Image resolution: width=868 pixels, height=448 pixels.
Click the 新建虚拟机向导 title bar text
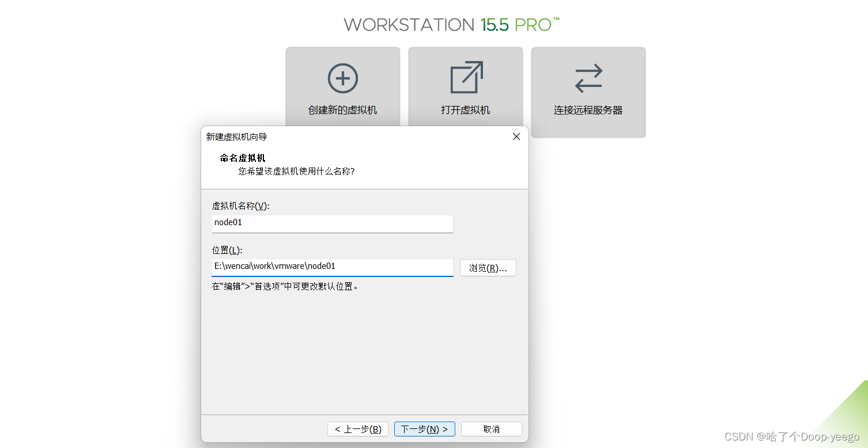pyautogui.click(x=237, y=137)
